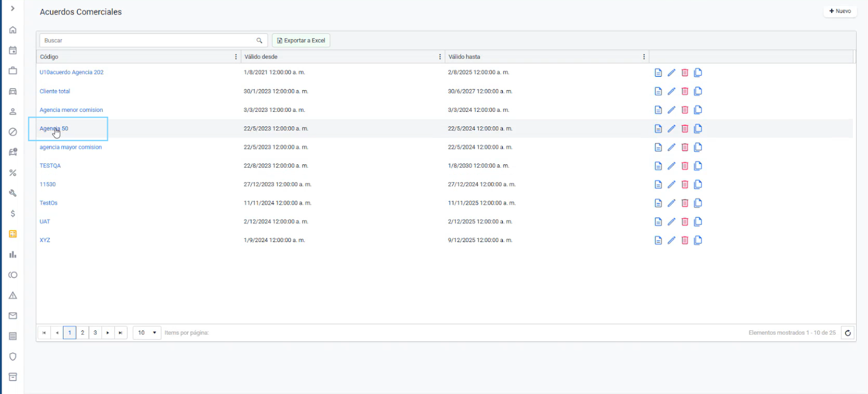Click the mail envelope sidebar icon
The width and height of the screenshot is (868, 394).
13,316
